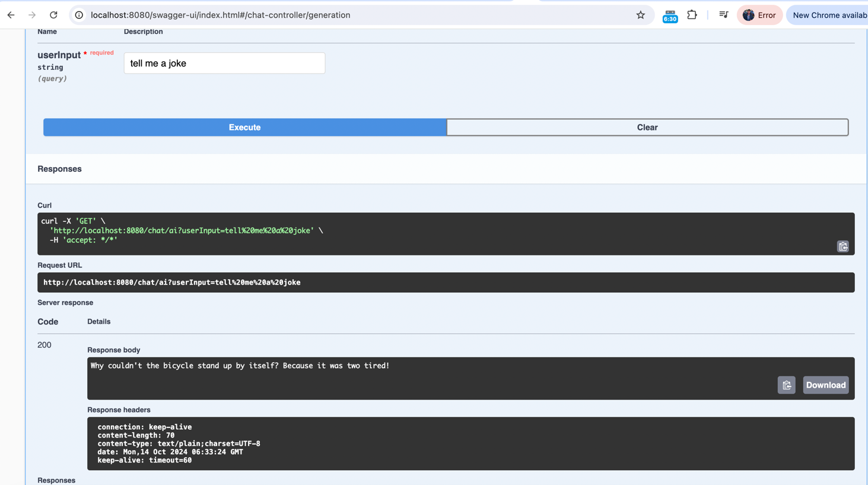The height and width of the screenshot is (485, 868).
Task: Reload the Swagger UI page
Action: (53, 15)
